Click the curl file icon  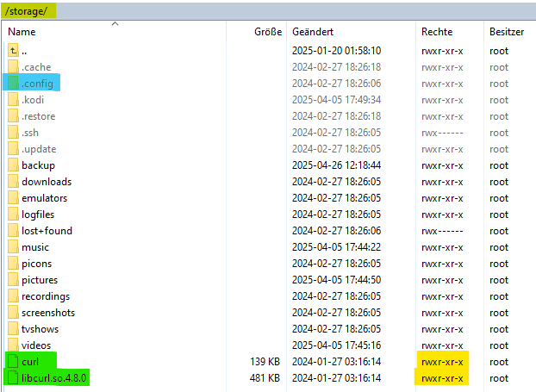(x=13, y=362)
